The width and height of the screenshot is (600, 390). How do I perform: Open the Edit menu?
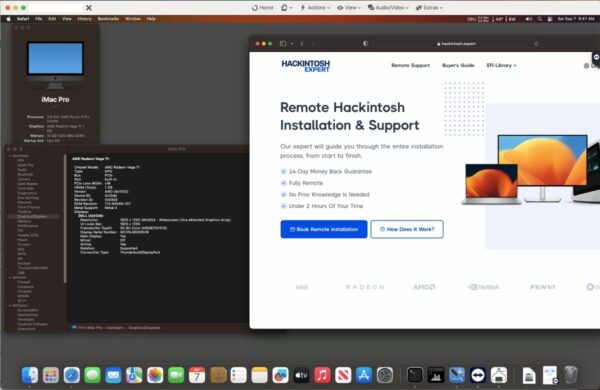52,19
